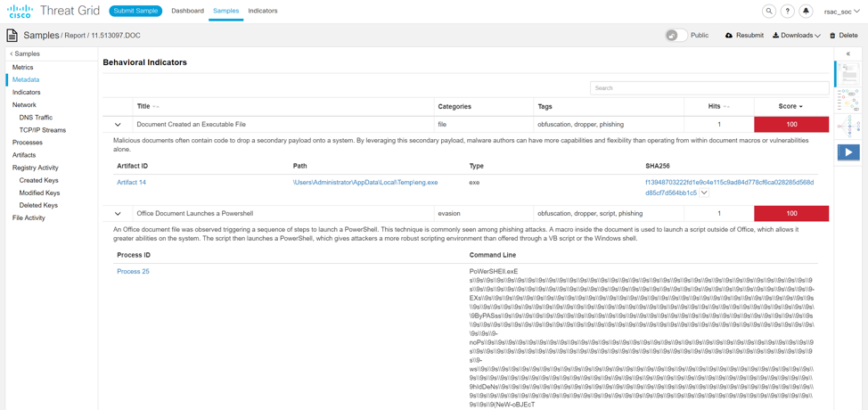Click the Resubmit cloud upload button
Image resolution: width=868 pixels, height=410 pixels.
744,36
